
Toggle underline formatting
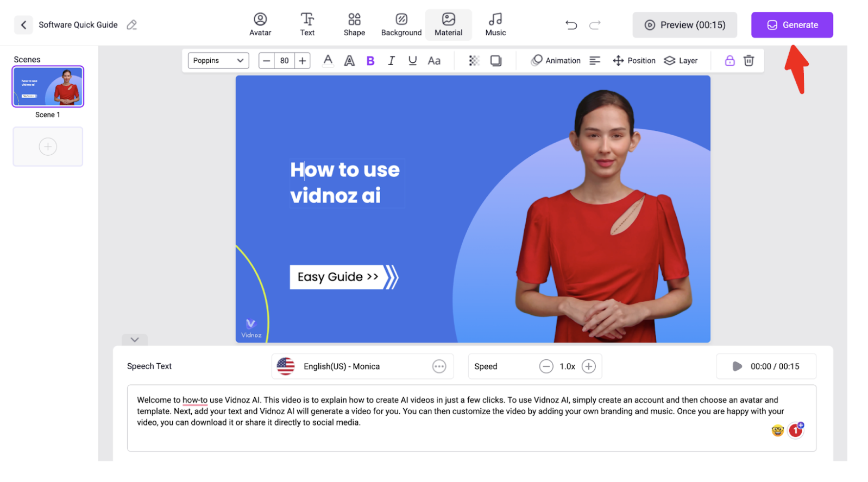413,61
